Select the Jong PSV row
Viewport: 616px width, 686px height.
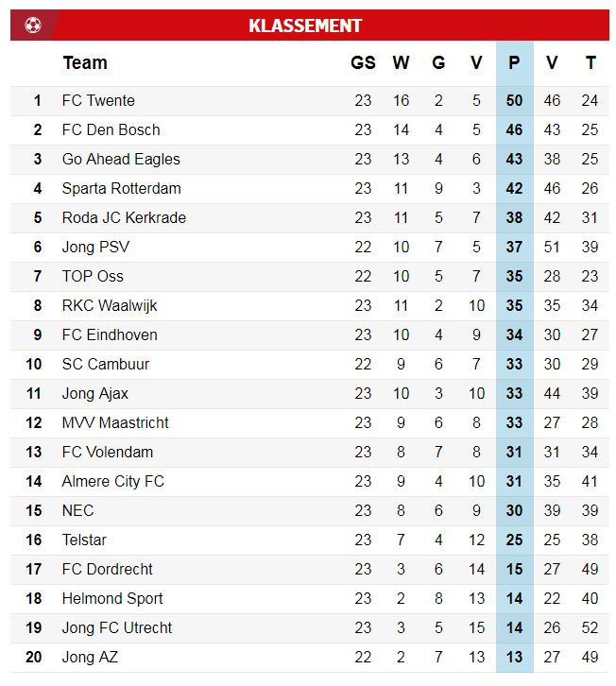95,248
